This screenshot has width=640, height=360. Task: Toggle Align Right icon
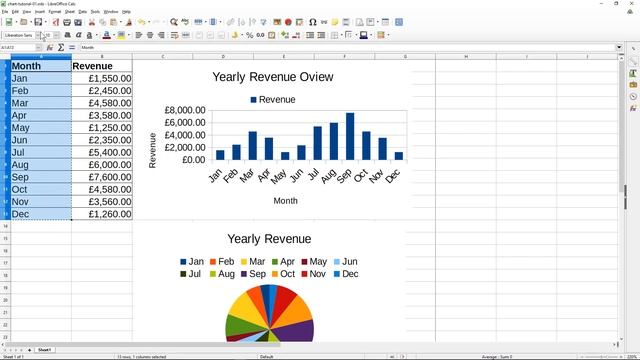[x=161, y=35]
